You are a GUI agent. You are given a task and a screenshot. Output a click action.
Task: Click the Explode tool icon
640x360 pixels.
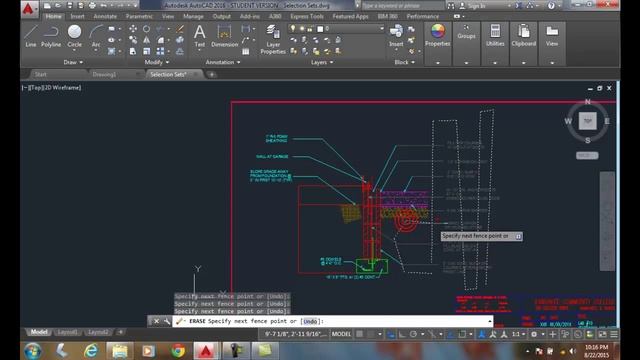coord(180,40)
